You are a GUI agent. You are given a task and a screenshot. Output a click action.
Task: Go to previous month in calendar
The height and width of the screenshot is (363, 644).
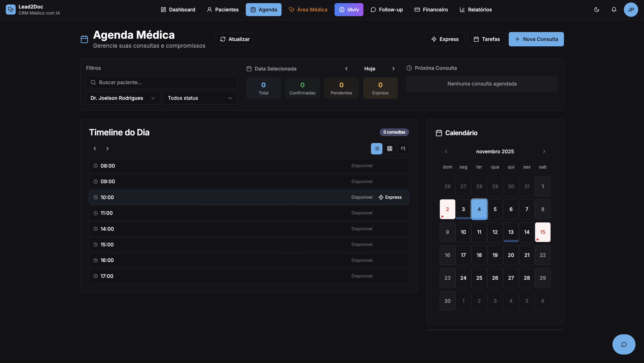446,151
